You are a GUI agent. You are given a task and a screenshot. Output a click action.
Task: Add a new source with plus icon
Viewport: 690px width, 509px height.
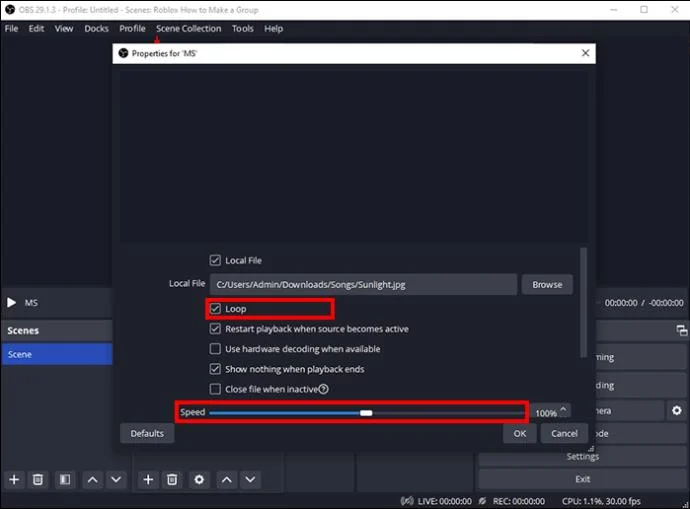pyautogui.click(x=148, y=480)
